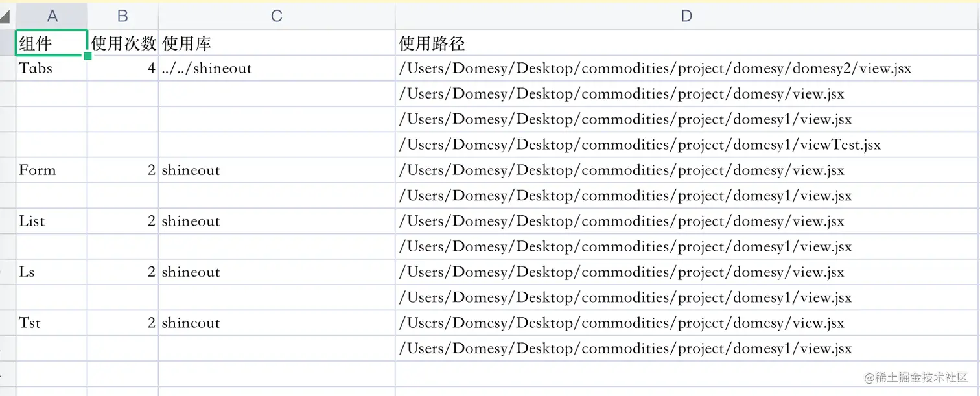This screenshot has width=980, height=396.
Task: Select shineout cell in the List row
Action: [x=277, y=221]
